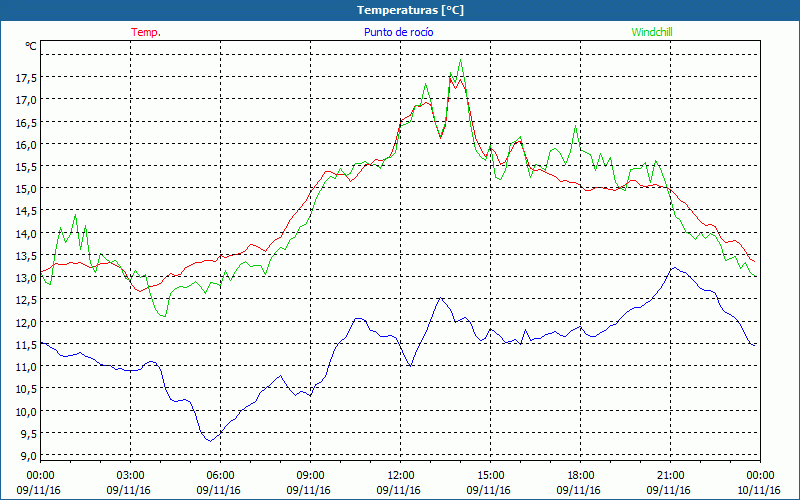The width and height of the screenshot is (800, 500).
Task: Click the 11,0 y-axis value
Action: point(26,367)
